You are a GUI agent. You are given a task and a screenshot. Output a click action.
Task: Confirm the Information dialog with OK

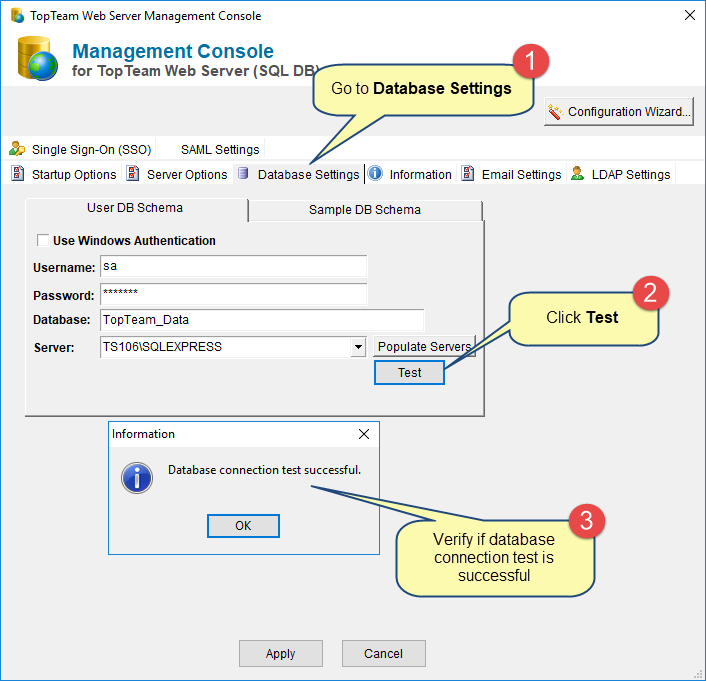tap(243, 526)
